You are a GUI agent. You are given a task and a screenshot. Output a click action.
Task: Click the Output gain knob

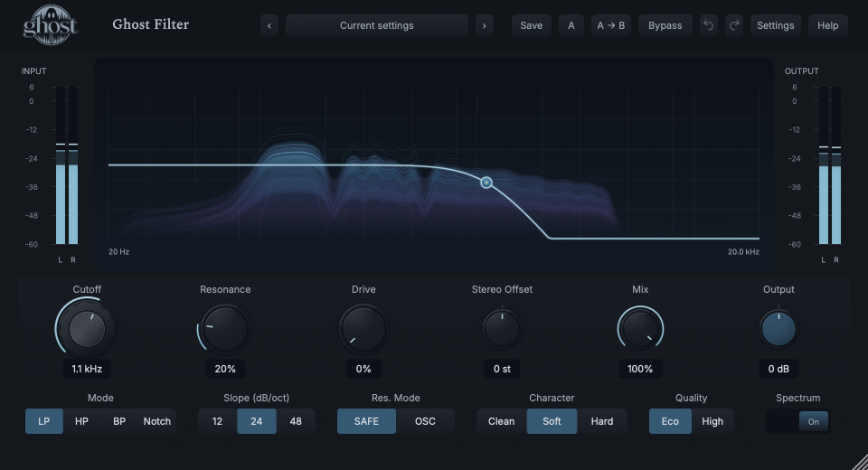pyautogui.click(x=778, y=329)
